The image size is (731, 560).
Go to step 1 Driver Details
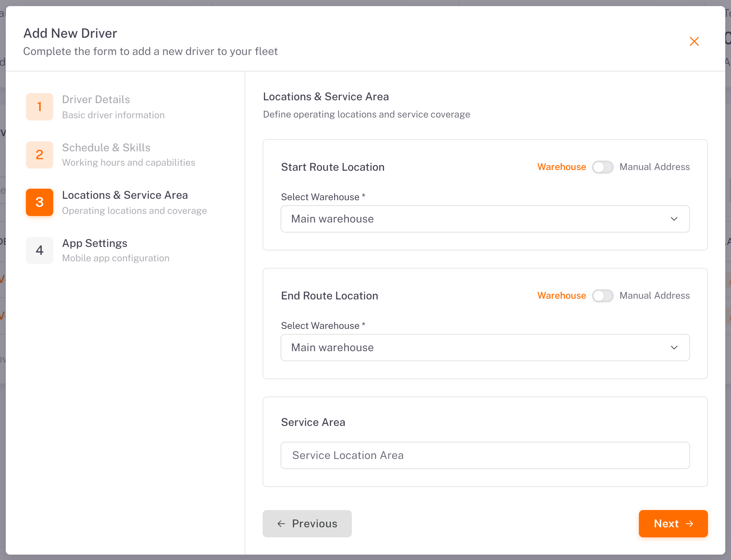point(40,107)
